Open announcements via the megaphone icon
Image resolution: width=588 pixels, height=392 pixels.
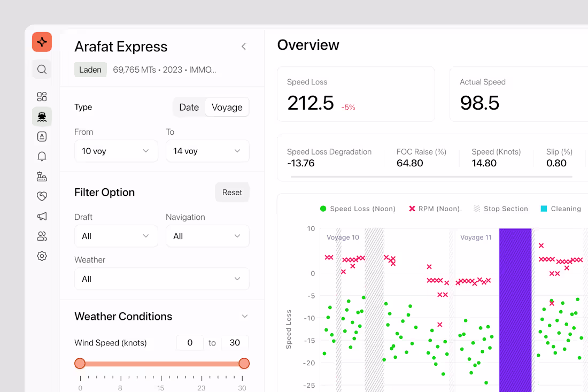[42, 216]
